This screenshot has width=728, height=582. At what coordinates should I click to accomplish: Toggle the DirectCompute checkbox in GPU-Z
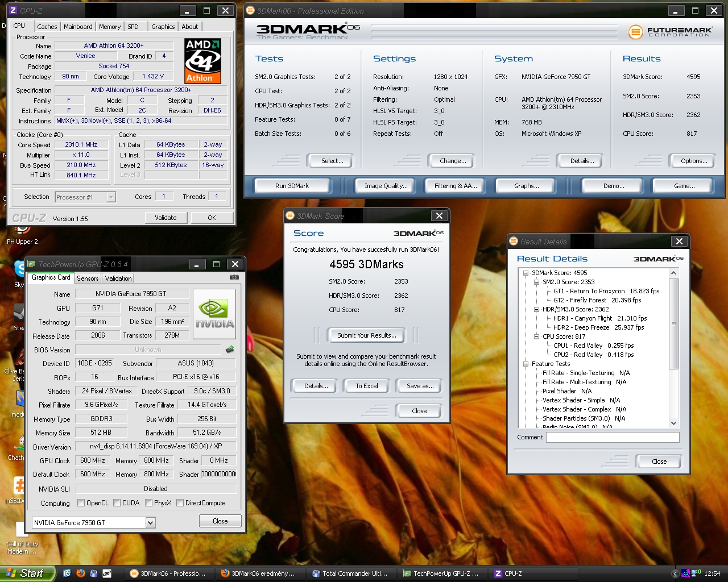[180, 503]
